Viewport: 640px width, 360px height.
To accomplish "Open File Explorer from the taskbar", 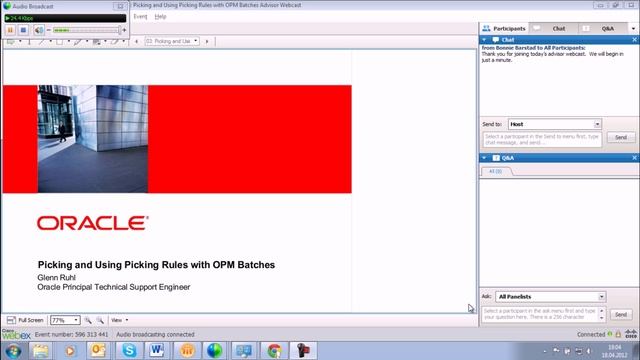I will click(41, 351).
